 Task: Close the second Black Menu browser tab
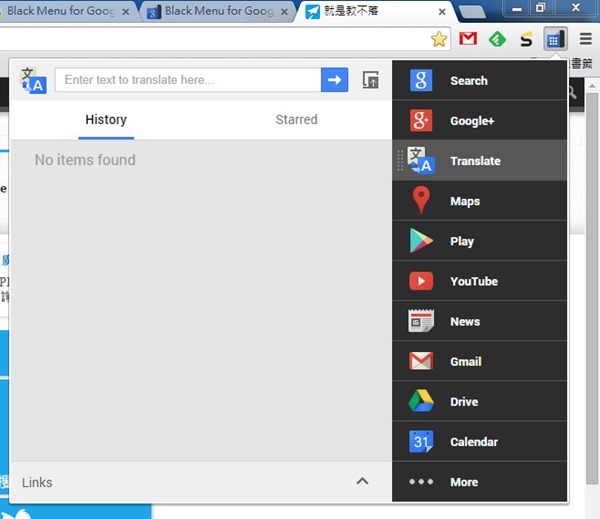(284, 12)
